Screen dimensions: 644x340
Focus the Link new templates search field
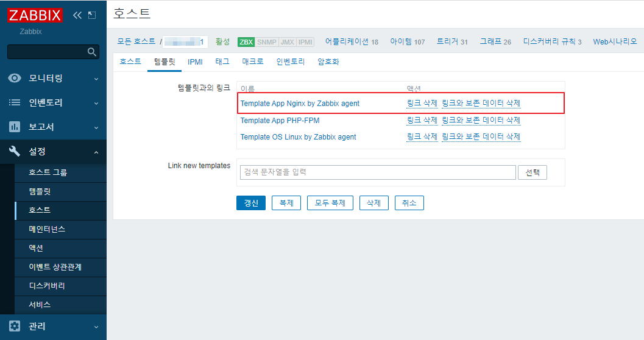(x=378, y=172)
